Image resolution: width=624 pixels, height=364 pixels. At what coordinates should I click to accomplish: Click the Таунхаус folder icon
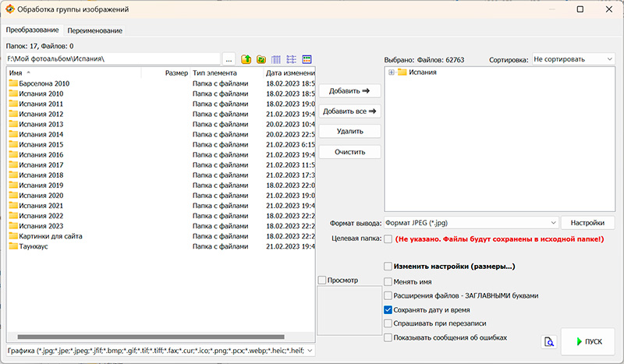[x=12, y=246]
